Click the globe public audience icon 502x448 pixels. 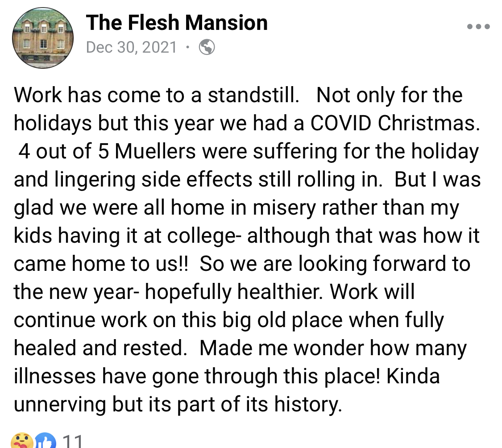point(207,47)
